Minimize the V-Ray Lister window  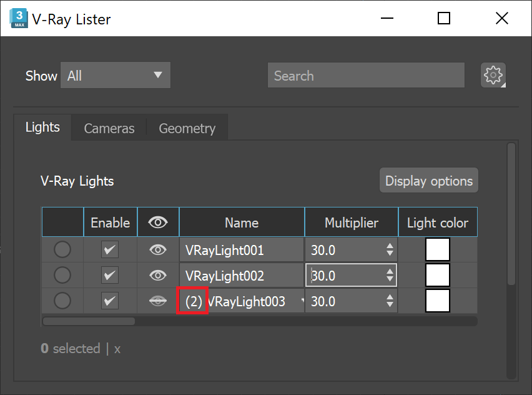387,18
